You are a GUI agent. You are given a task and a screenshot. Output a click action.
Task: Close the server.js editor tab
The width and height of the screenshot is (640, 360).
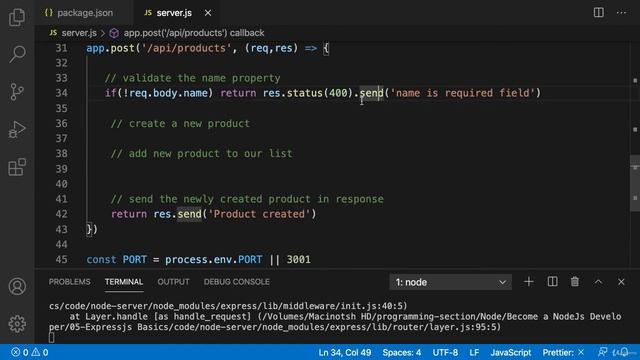pyautogui.click(x=208, y=13)
